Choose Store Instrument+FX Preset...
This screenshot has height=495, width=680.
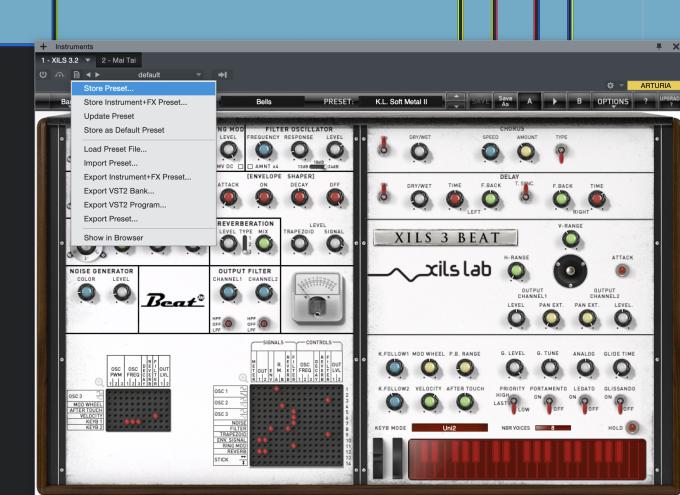144,102
